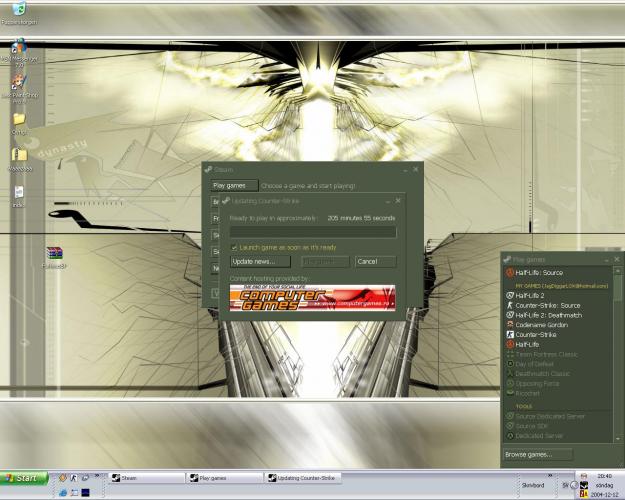Click the Ricochet game icon

pos(510,393)
